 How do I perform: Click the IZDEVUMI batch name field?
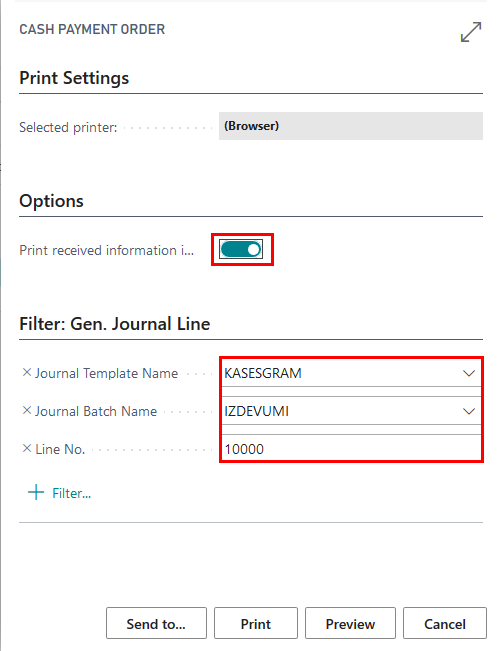(351, 411)
